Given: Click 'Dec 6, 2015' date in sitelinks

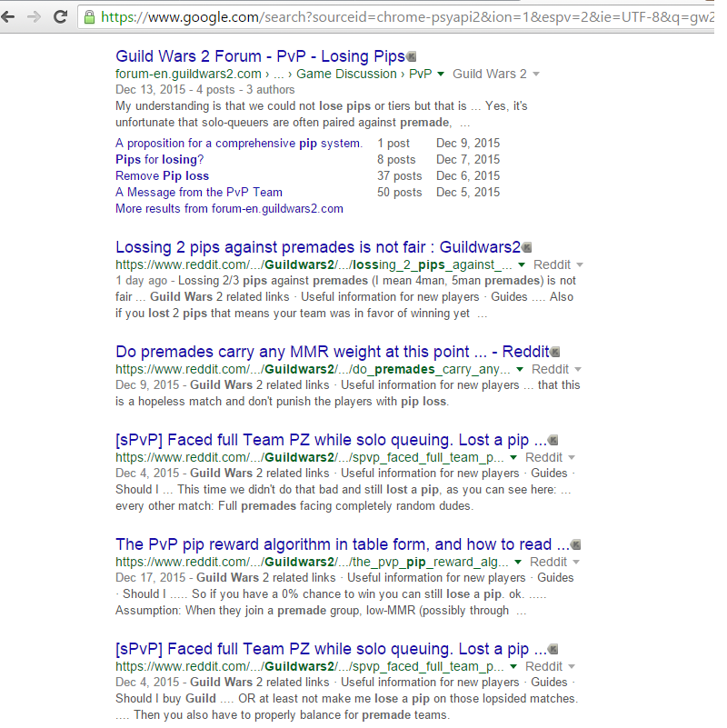Looking at the screenshot, I should click(468, 176).
